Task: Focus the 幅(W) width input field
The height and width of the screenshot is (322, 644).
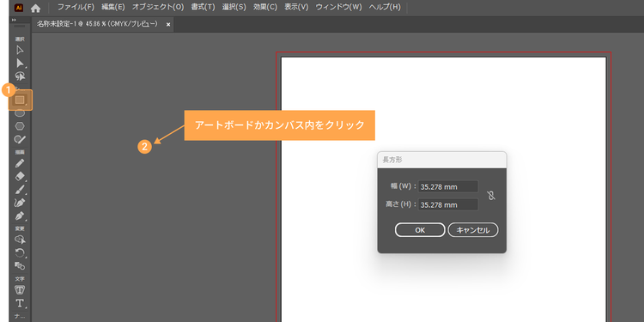Action: tap(448, 187)
